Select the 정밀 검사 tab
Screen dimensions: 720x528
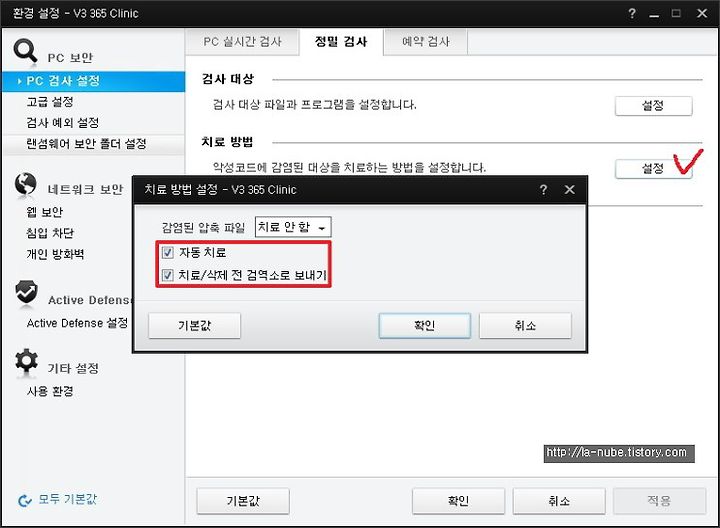[341, 42]
